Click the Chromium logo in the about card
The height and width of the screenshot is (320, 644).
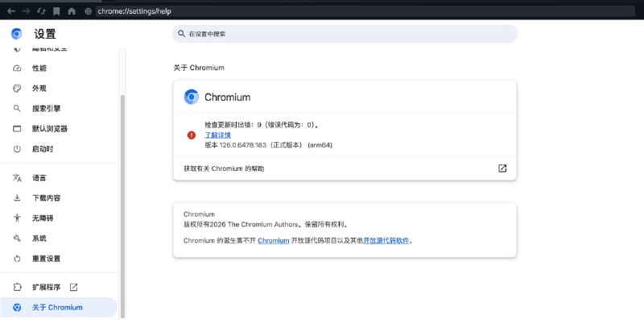click(x=192, y=97)
